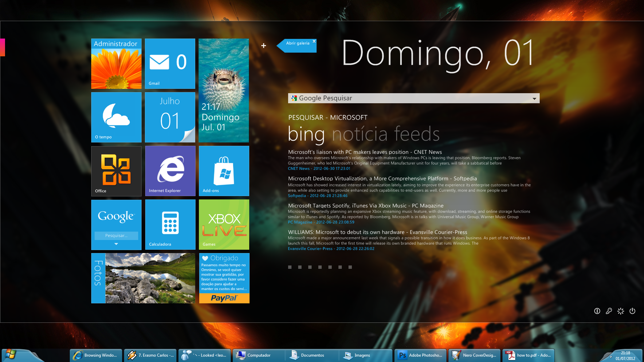Open the Fotos landscape photo tile
Viewport: 644px width, 362px height.
[143, 278]
